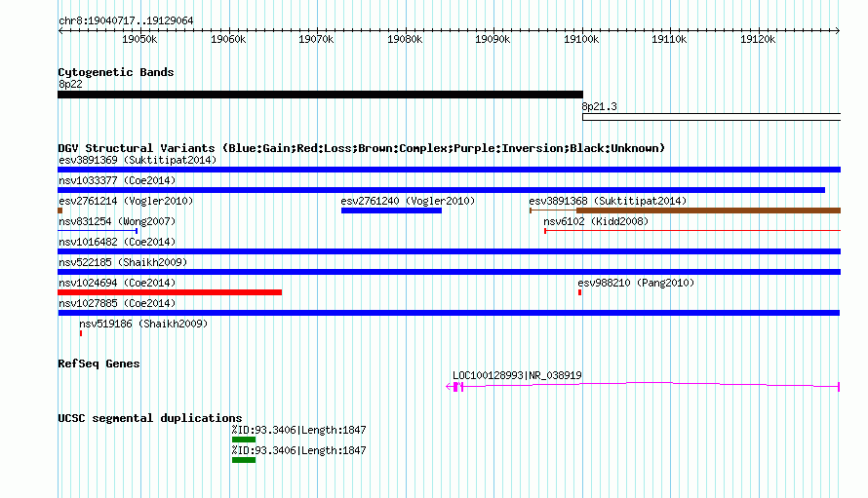
Task: Click the 8p21.3 band name text
Action: click(x=599, y=106)
